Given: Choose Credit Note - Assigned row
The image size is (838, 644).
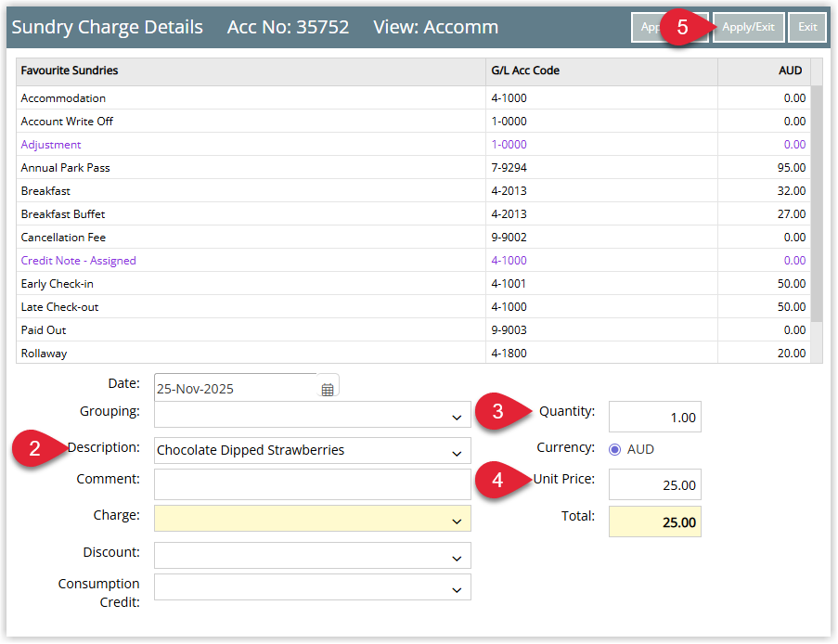Looking at the screenshot, I should point(413,260).
